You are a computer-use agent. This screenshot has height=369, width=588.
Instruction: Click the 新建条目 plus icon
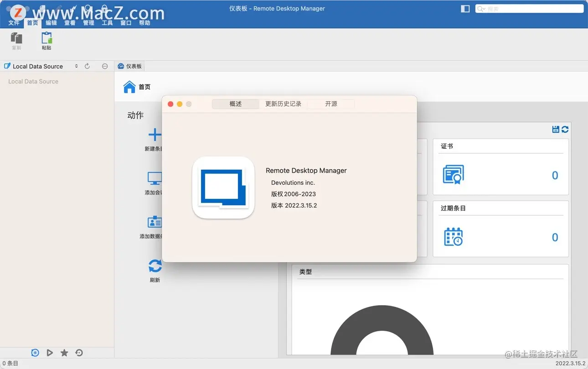(x=155, y=135)
